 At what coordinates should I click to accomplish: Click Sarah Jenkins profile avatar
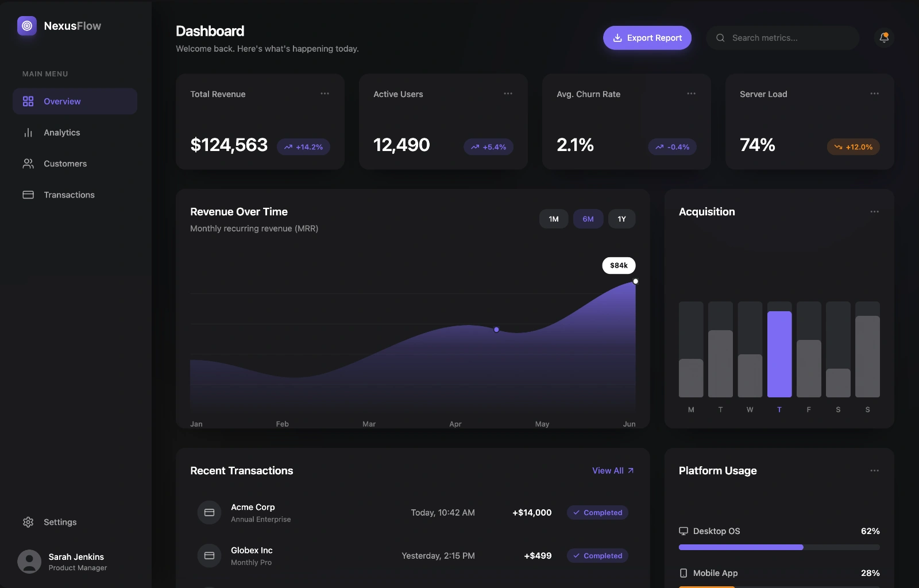point(29,562)
